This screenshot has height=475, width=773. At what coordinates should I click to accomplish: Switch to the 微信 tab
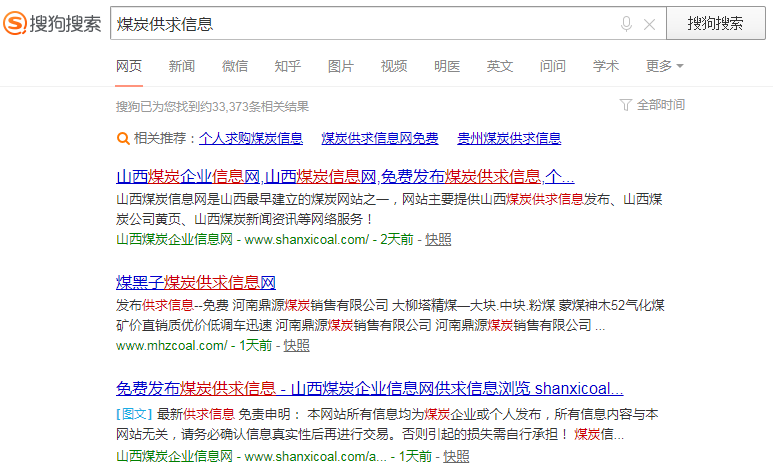(235, 66)
